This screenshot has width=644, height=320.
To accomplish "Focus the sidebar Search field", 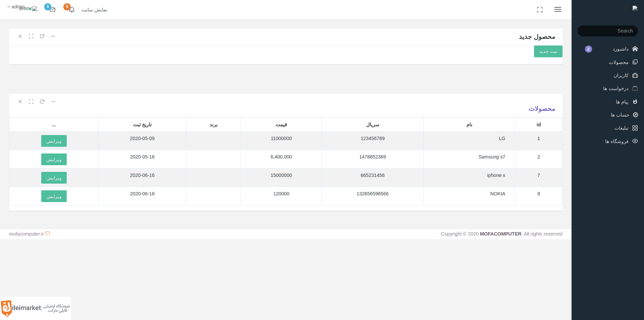I will click(x=607, y=31).
